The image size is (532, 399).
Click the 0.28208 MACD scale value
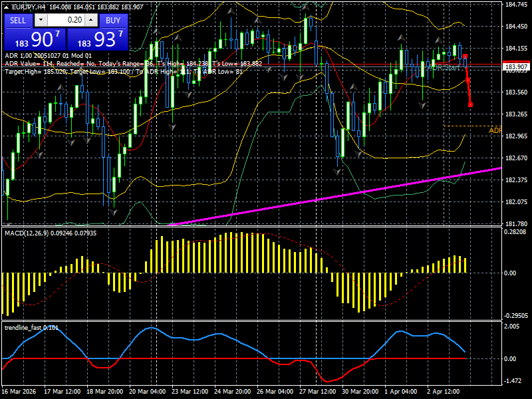point(515,232)
